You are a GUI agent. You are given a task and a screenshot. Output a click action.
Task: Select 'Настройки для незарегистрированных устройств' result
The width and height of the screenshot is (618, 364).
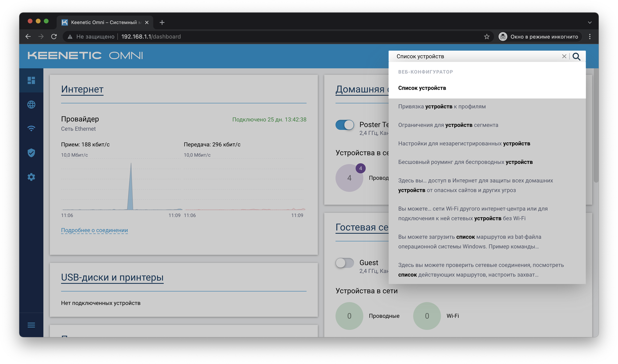(487, 143)
